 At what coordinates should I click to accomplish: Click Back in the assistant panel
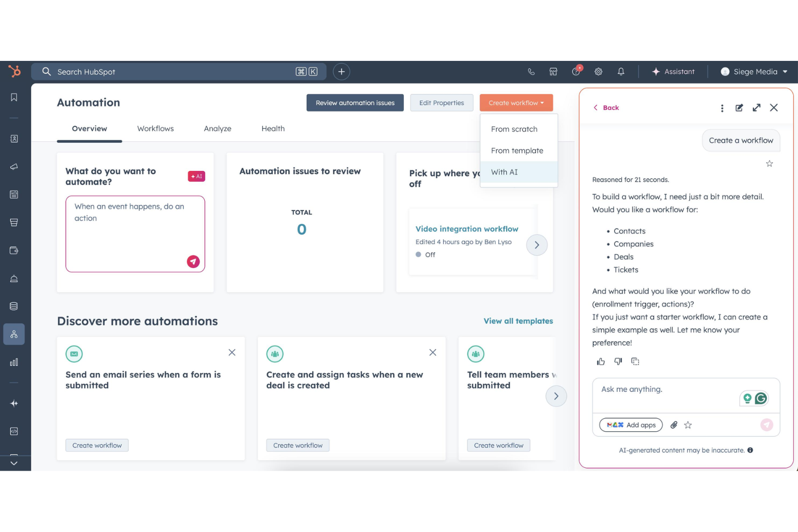click(606, 108)
